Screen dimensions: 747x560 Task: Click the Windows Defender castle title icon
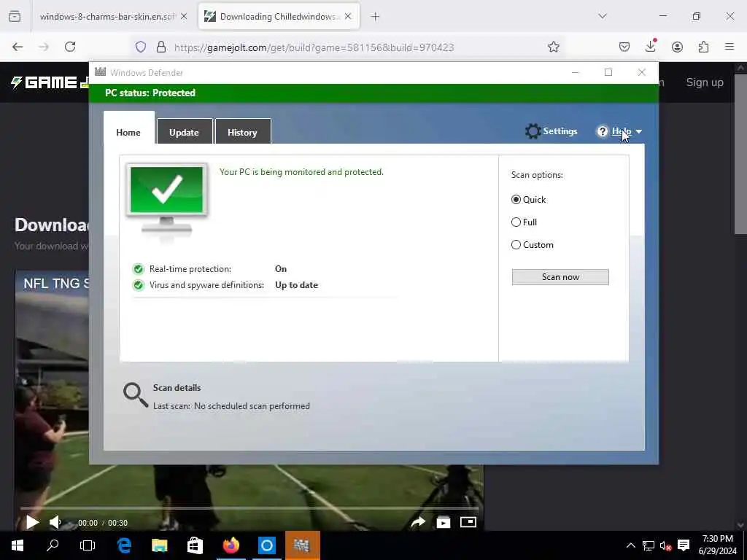click(x=100, y=72)
